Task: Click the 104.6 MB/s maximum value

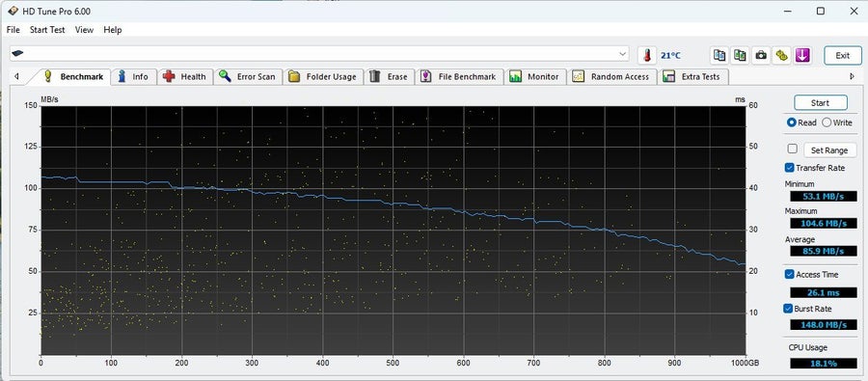Action: pyautogui.click(x=824, y=223)
